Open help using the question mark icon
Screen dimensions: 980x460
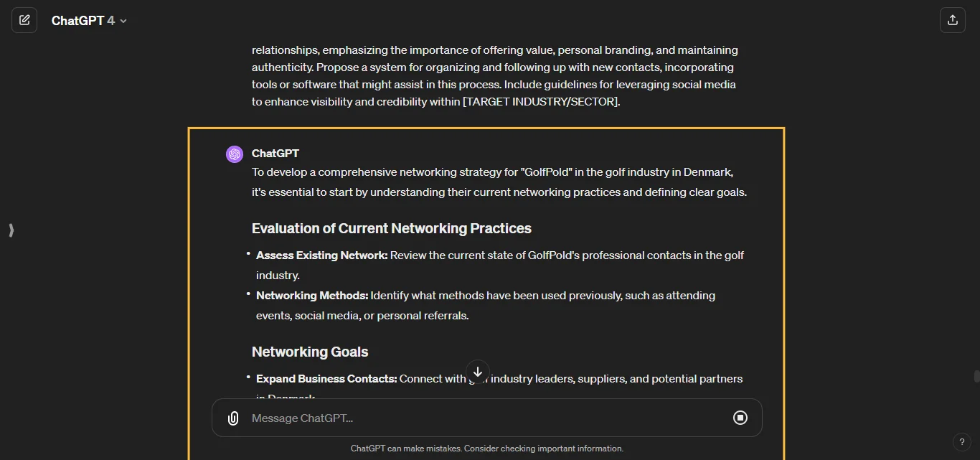[962, 442]
